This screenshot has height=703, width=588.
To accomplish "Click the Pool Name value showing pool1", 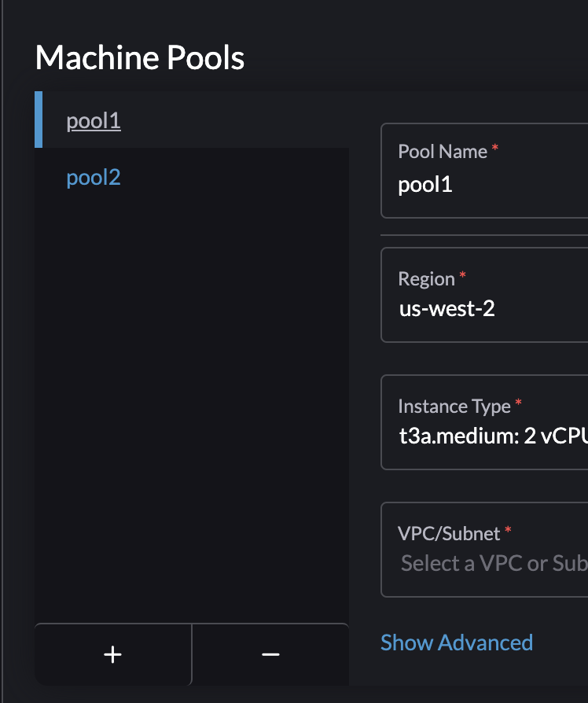I will [x=425, y=184].
